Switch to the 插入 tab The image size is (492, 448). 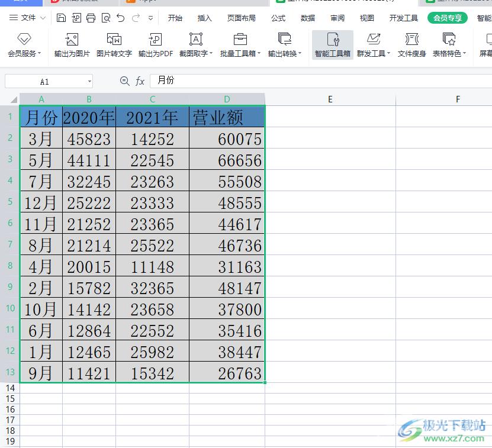coord(205,18)
